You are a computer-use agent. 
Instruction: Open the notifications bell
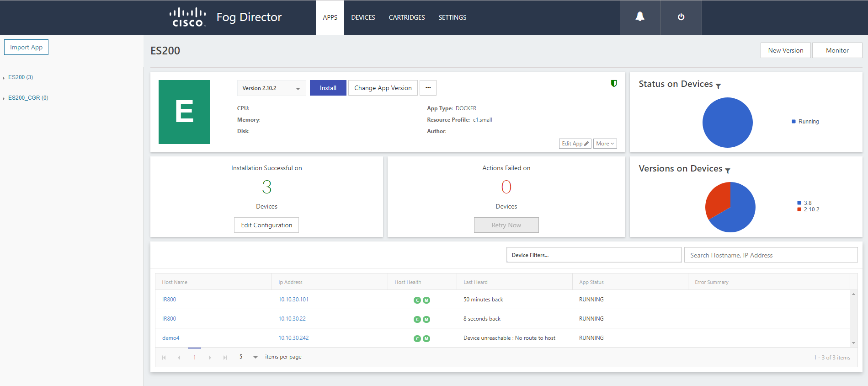coord(640,17)
